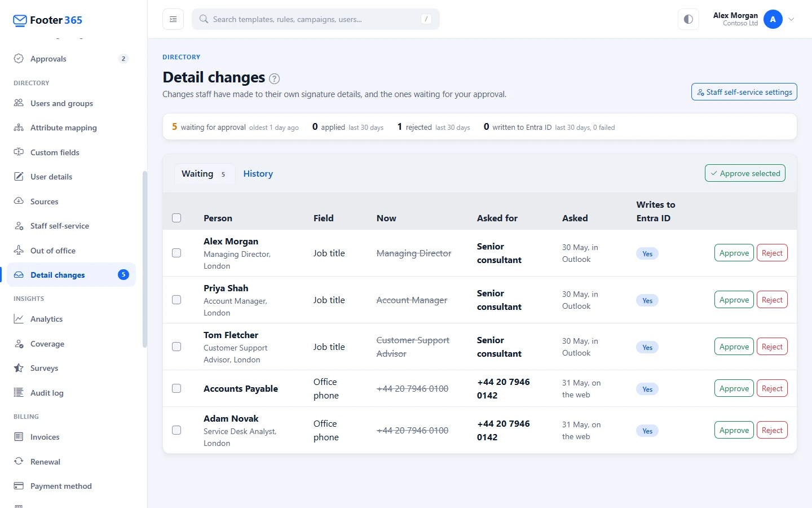Screen dimensions: 812x508
Task: Click the Attribute mapping icon
Action: (x=19, y=128)
